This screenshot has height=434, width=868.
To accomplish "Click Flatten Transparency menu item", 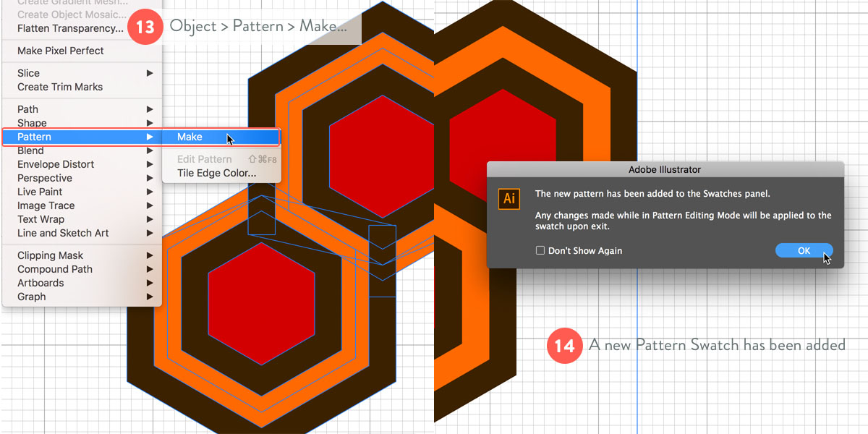I will pos(70,28).
